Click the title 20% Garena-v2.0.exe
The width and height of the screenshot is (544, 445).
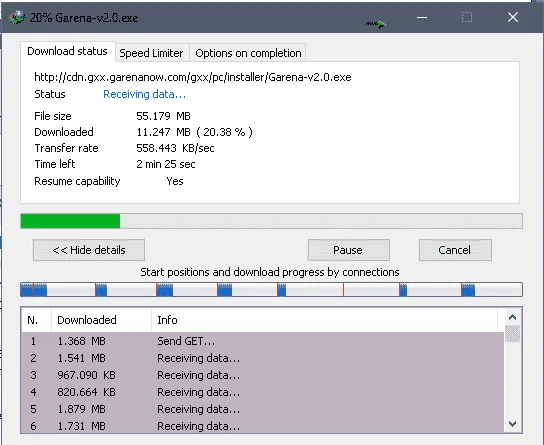[84, 18]
